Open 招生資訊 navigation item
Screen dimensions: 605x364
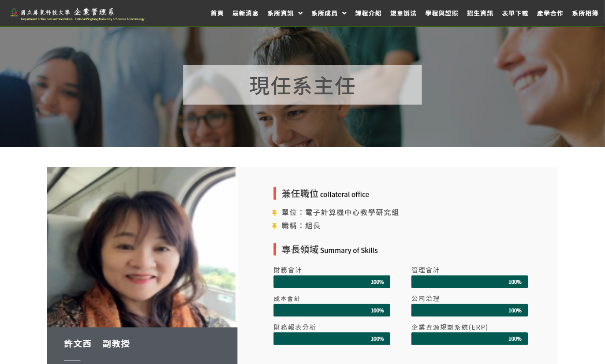pos(480,13)
